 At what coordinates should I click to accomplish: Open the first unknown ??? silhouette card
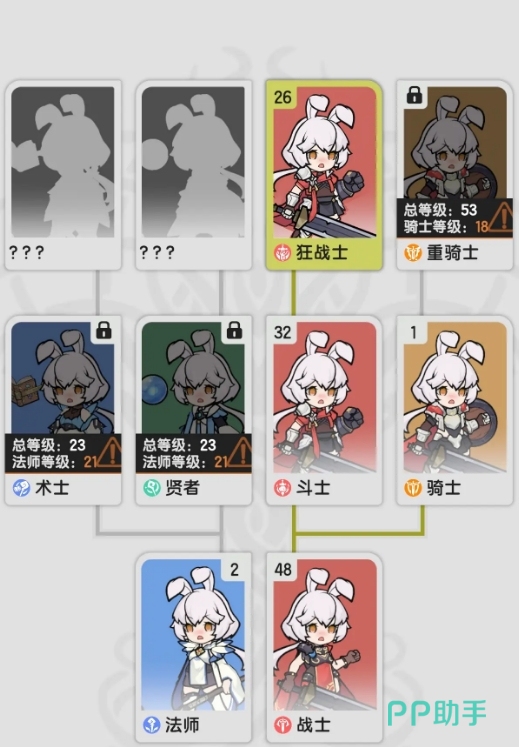tap(63, 175)
